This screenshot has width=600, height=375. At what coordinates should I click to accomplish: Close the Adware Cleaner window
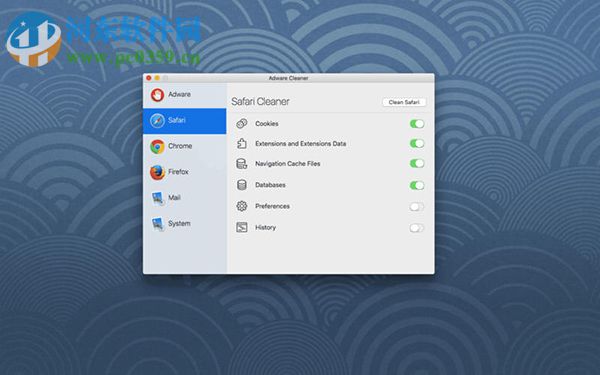coord(149,78)
